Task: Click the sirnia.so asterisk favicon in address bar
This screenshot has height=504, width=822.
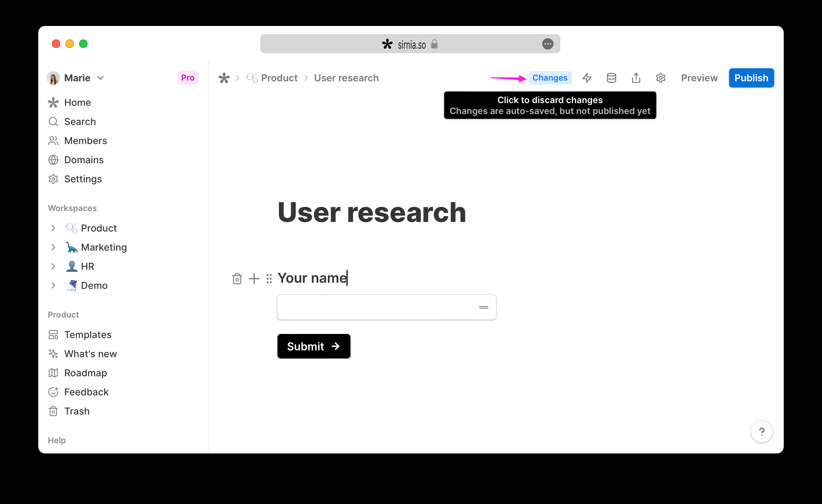Action: (x=387, y=44)
